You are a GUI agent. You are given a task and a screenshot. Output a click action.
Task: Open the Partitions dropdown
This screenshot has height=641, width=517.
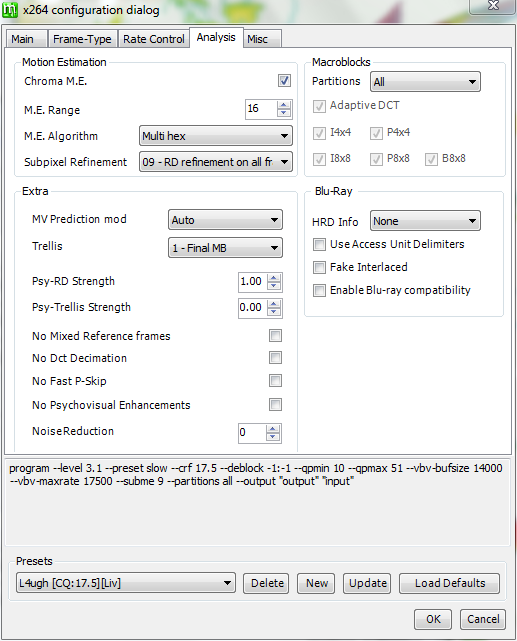click(x=425, y=82)
